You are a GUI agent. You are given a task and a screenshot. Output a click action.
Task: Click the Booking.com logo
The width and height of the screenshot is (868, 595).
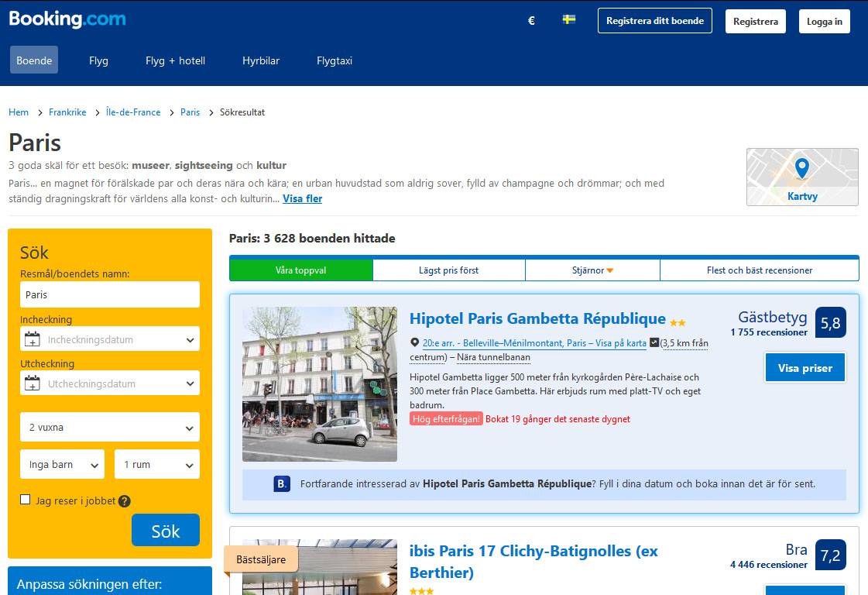click(x=67, y=19)
